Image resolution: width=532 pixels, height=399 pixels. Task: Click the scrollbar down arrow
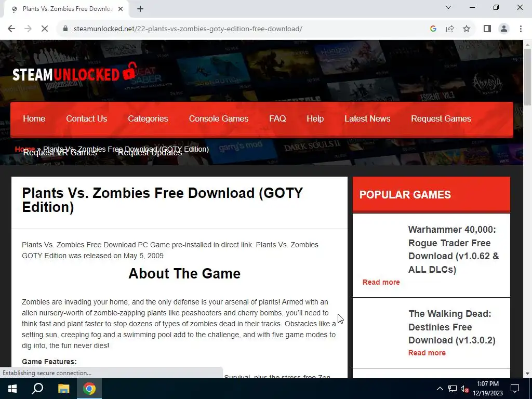527,374
